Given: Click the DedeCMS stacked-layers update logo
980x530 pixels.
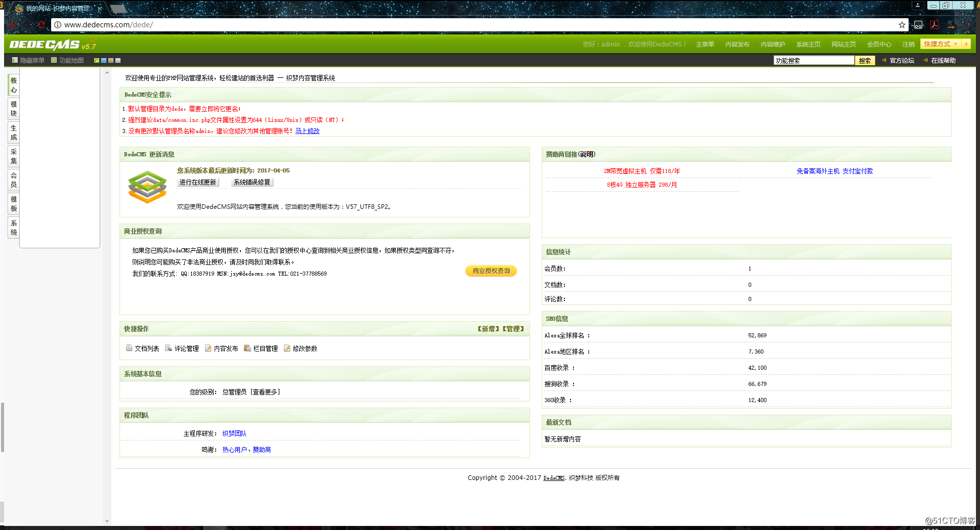Looking at the screenshot, I should 147,187.
